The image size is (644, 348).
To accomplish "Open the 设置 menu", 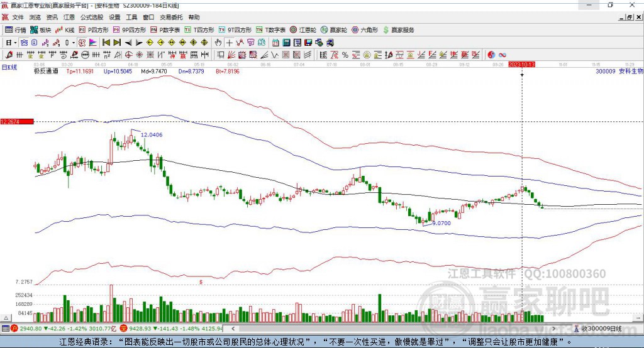I will [x=114, y=17].
